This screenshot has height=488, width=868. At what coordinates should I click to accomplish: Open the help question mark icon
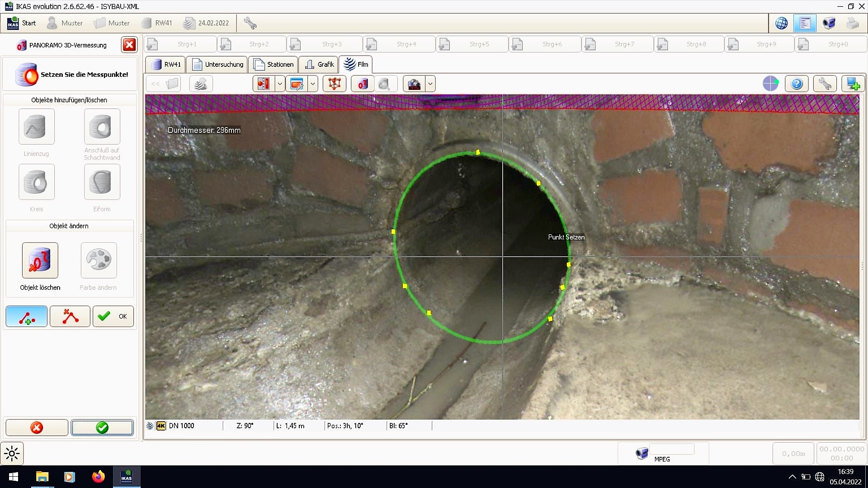[x=797, y=84]
